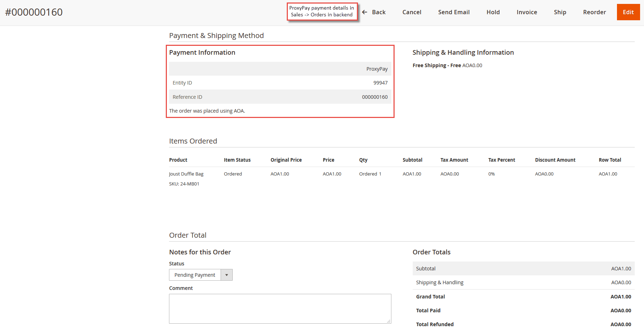
Task: Click the Notes for this Order heading
Action: (x=200, y=252)
